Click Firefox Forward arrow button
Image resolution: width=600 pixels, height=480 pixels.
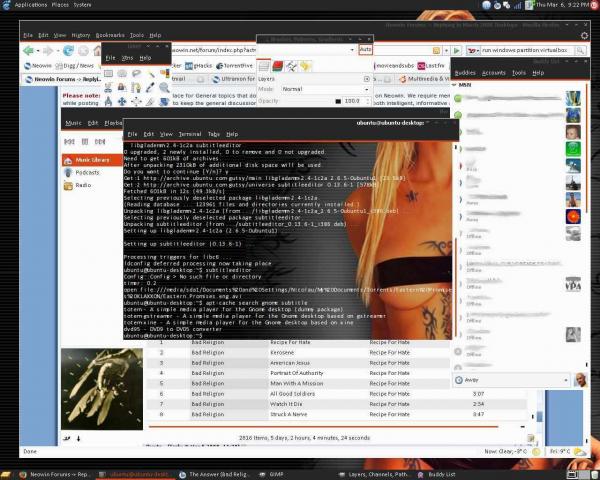coord(48,51)
